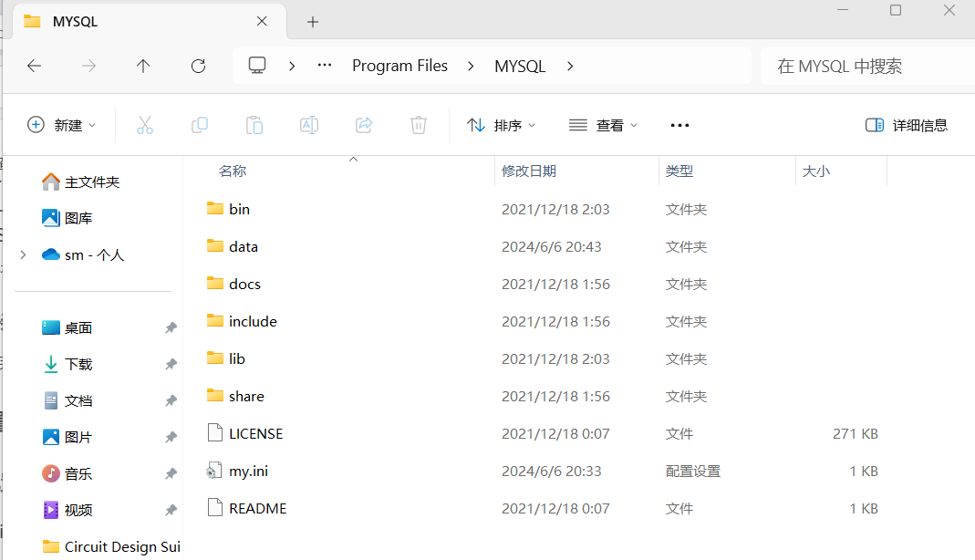Open 音乐 in sidebar
Image resolution: width=975 pixels, height=560 pixels.
(x=67, y=474)
